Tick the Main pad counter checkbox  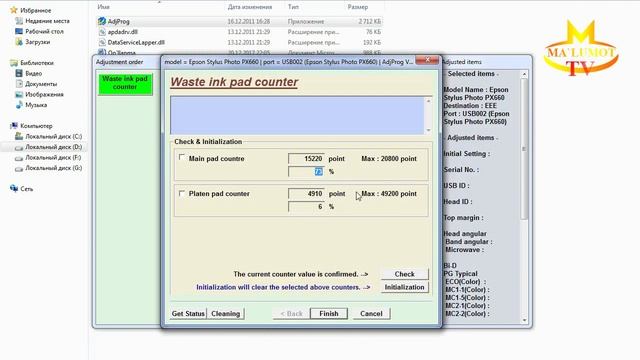tap(182, 157)
